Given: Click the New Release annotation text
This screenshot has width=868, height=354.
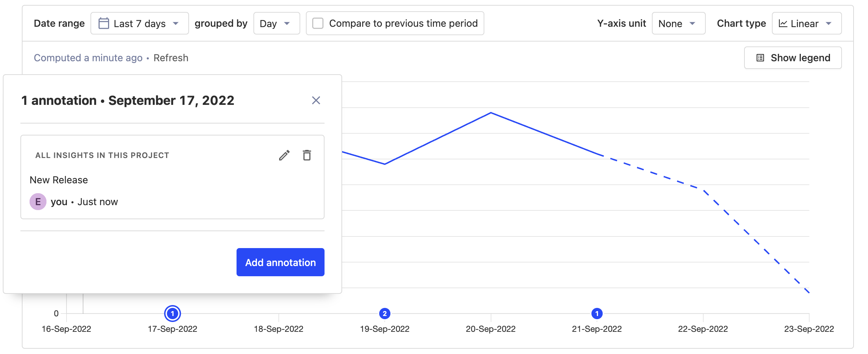Looking at the screenshot, I should [x=59, y=180].
